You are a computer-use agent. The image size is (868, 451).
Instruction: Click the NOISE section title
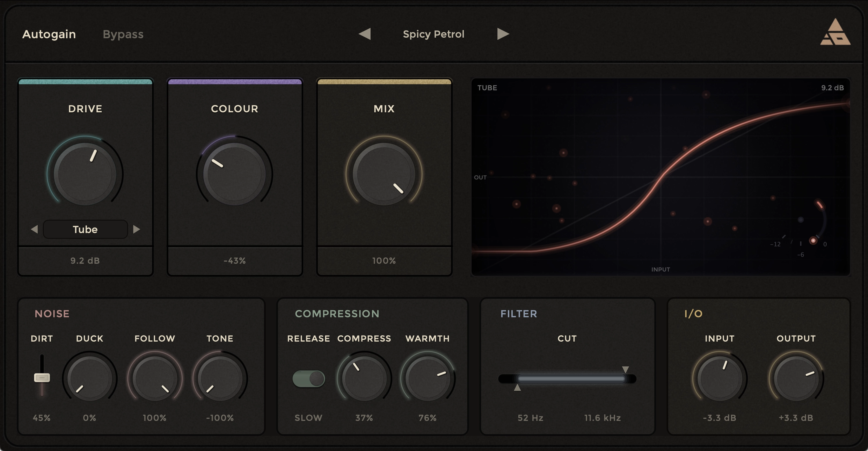coord(52,314)
